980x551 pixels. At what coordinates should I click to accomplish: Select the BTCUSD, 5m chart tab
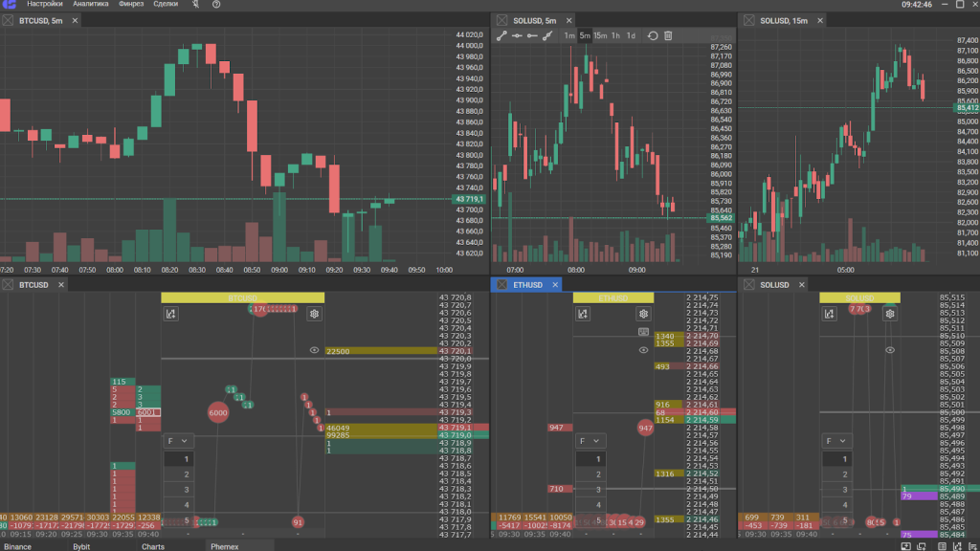(40, 21)
